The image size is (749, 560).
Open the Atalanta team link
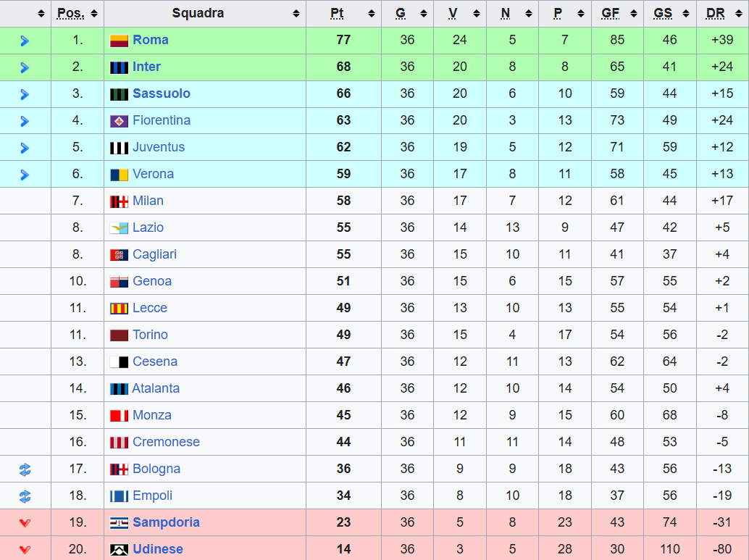tap(156, 388)
